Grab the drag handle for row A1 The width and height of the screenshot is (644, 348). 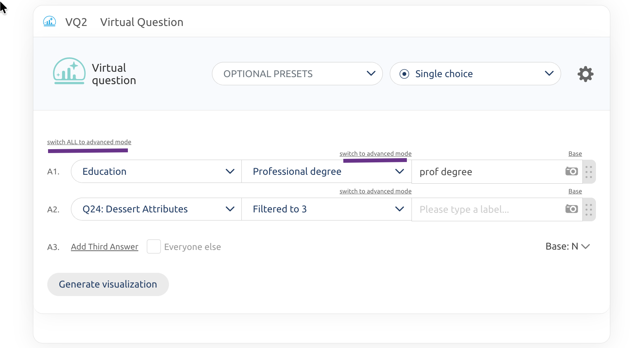pos(589,172)
